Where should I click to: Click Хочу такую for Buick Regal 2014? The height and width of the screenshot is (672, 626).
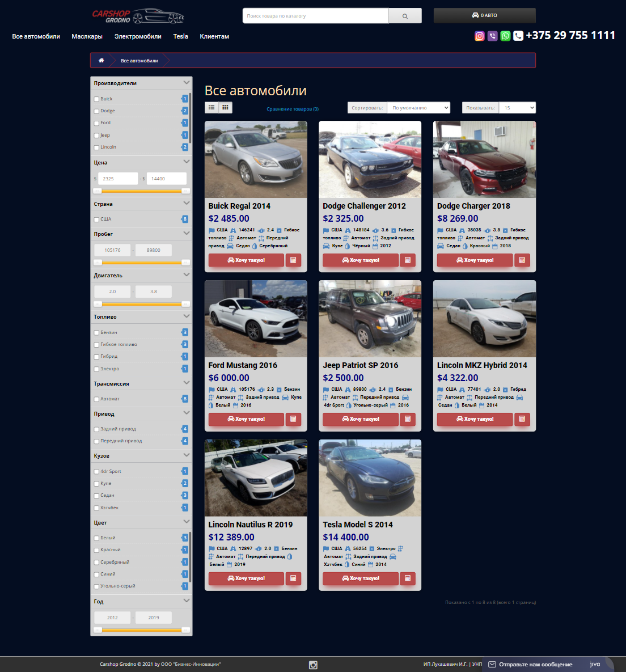(x=246, y=260)
